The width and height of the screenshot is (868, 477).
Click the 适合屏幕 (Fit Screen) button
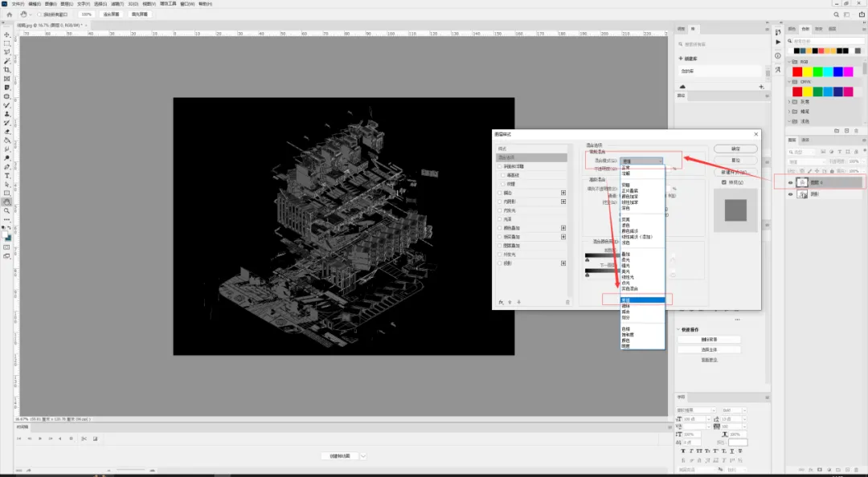(x=111, y=14)
